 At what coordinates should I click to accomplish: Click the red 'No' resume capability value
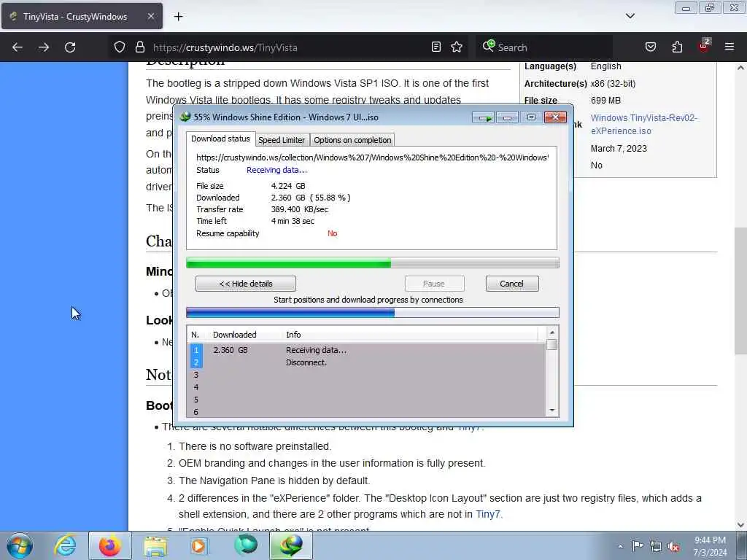[333, 233]
